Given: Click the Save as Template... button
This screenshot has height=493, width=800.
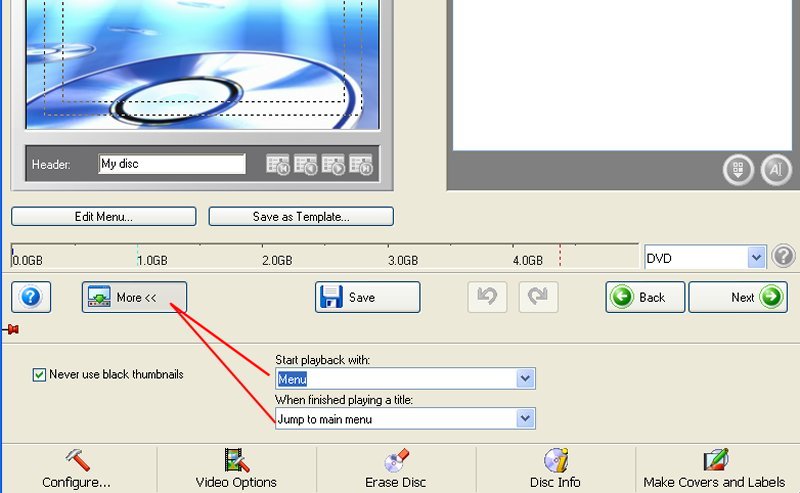Looking at the screenshot, I should point(300,216).
